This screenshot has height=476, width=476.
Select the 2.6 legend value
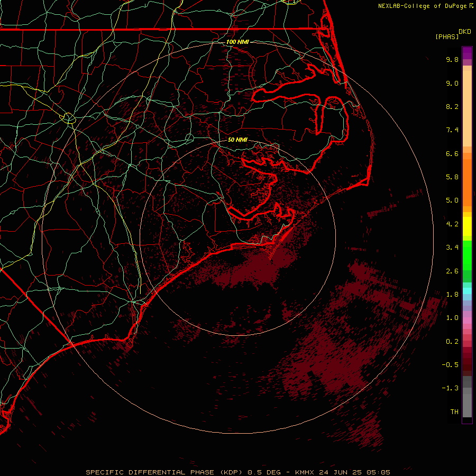click(452, 271)
